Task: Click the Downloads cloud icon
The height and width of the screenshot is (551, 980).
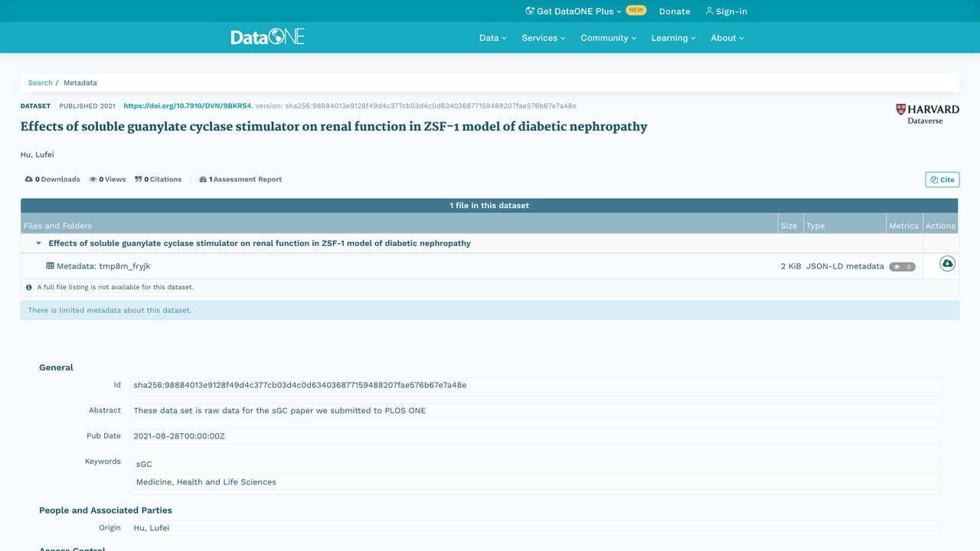Action: pyautogui.click(x=29, y=180)
